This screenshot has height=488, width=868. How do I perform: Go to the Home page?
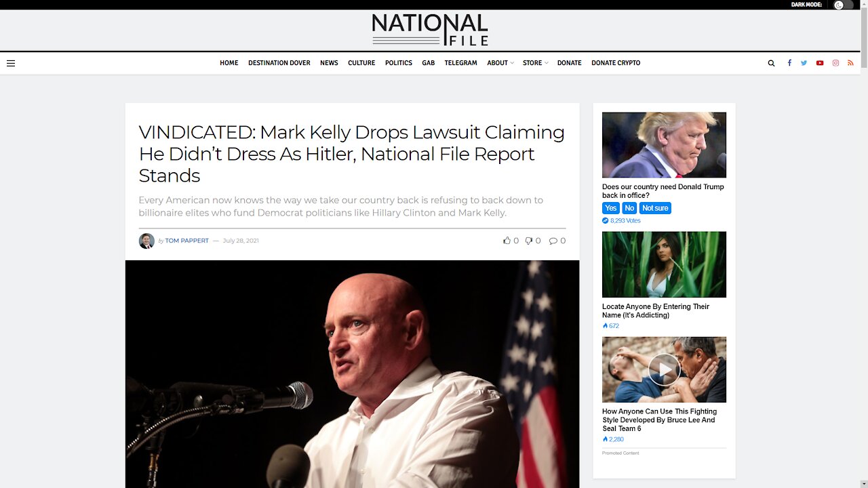(x=229, y=63)
